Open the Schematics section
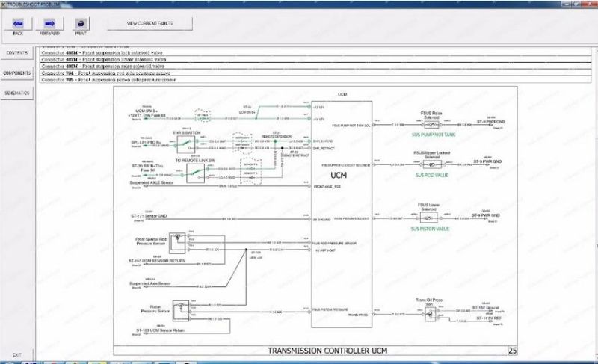Screen dimensions: 598x364 coord(16,93)
